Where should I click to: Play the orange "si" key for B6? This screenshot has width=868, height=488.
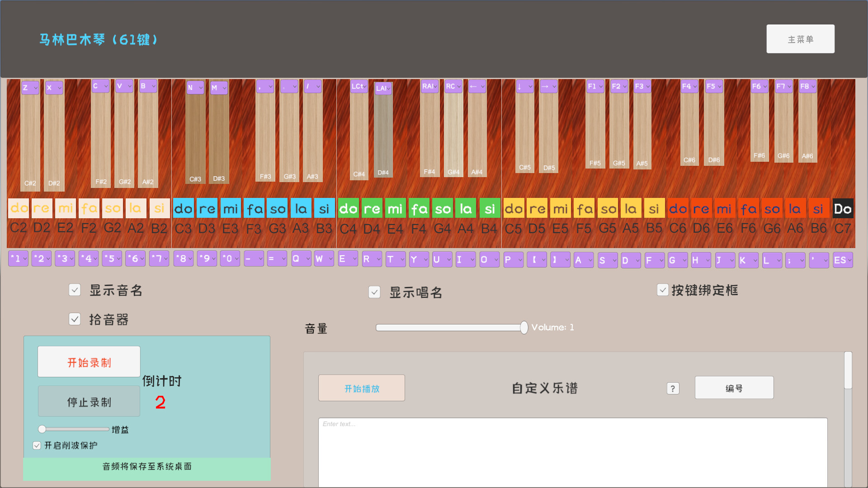819,208
